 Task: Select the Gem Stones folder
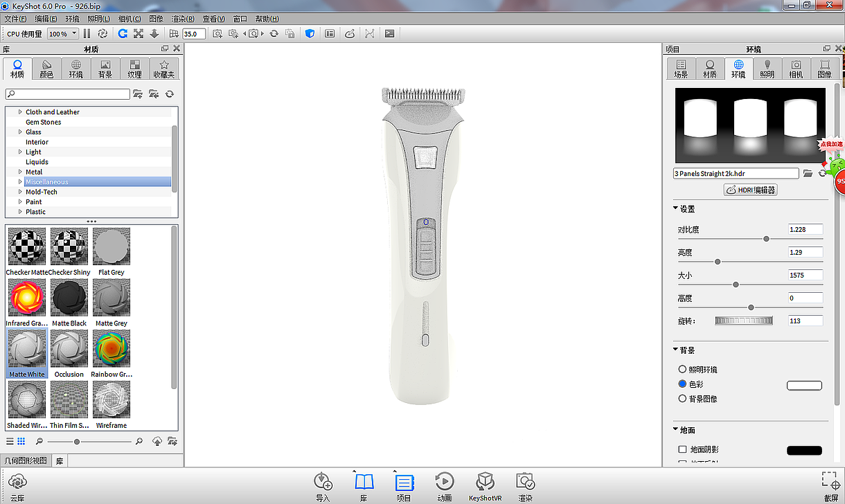[44, 123]
